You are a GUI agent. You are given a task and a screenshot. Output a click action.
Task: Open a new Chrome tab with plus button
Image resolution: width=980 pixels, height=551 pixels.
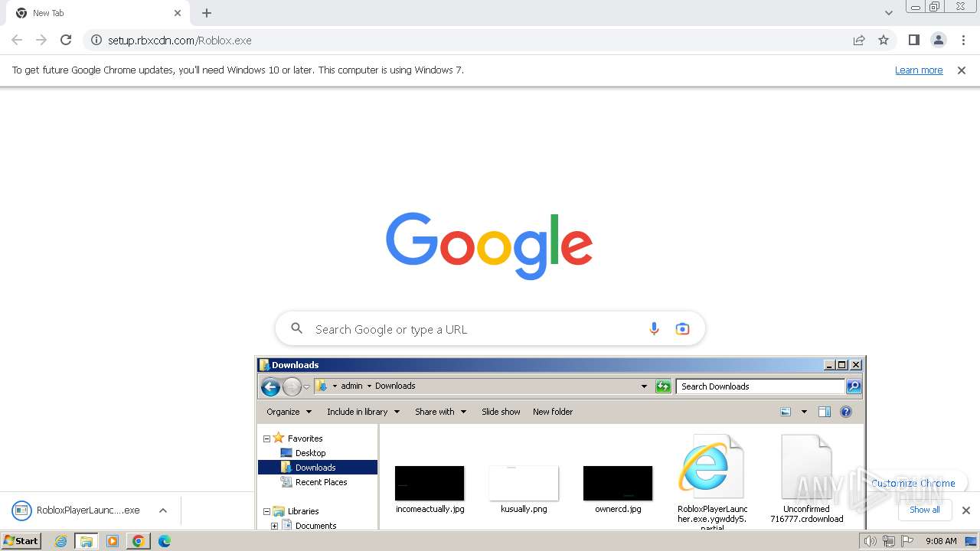click(x=207, y=13)
